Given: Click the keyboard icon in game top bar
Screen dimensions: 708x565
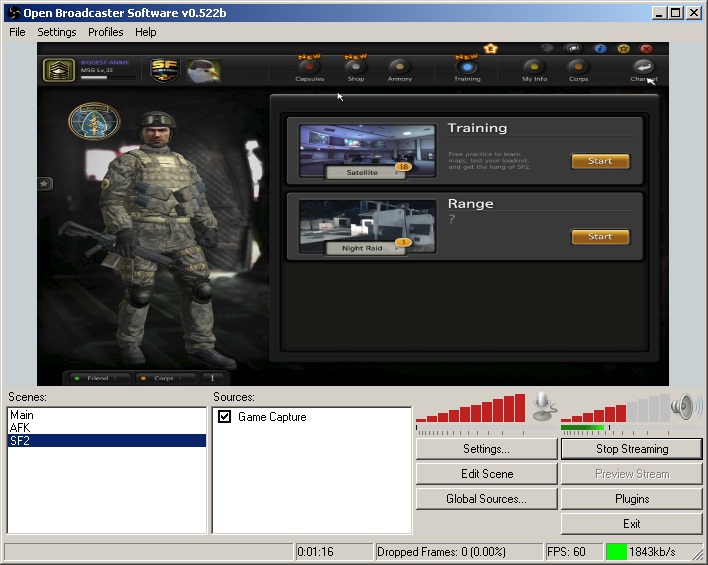Looking at the screenshot, I should tap(573, 48).
